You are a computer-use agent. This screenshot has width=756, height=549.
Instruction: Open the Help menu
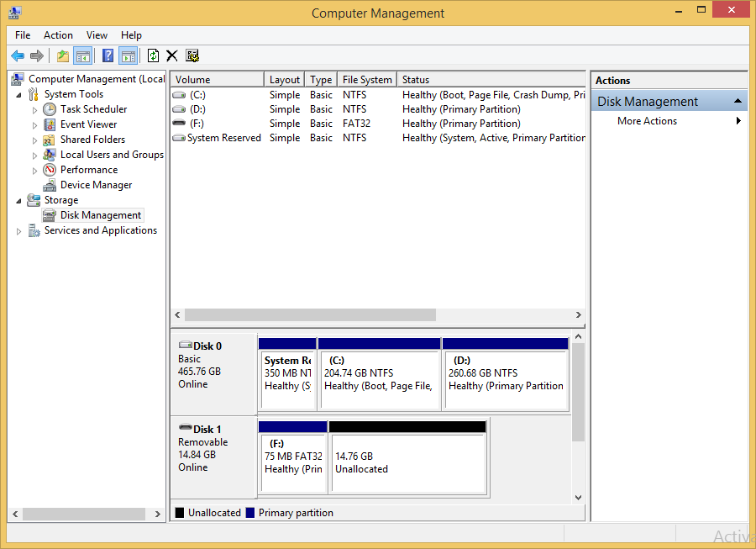131,35
